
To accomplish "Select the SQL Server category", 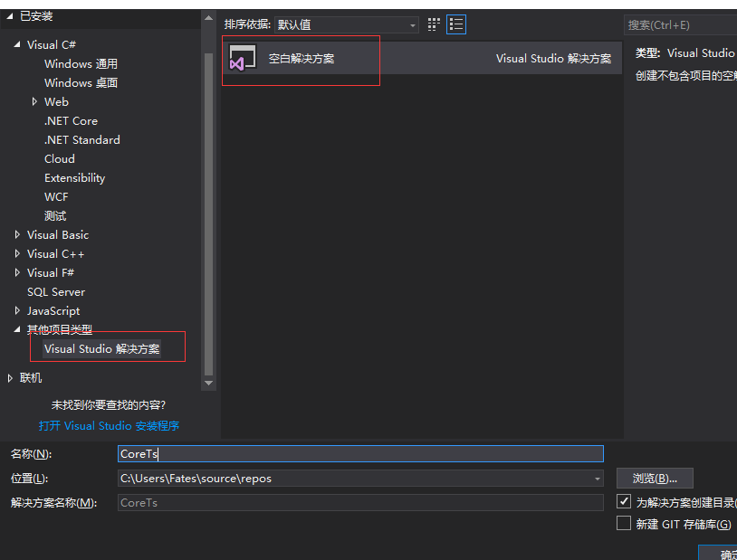I will pos(56,291).
